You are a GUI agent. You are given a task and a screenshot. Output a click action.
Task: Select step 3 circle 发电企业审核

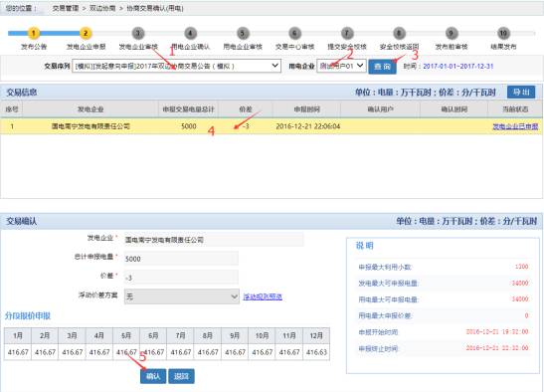(138, 34)
